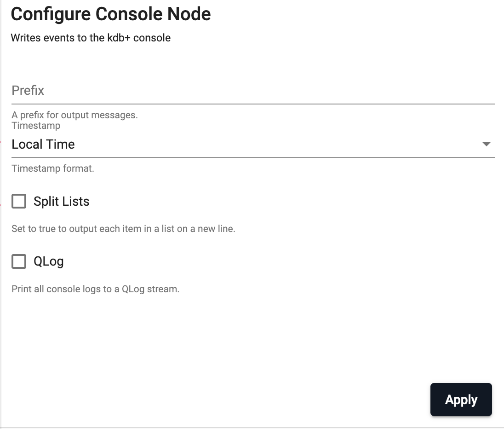
Task: Click the 'Writes events to the kdb+ console' subtitle
Action: (x=91, y=38)
